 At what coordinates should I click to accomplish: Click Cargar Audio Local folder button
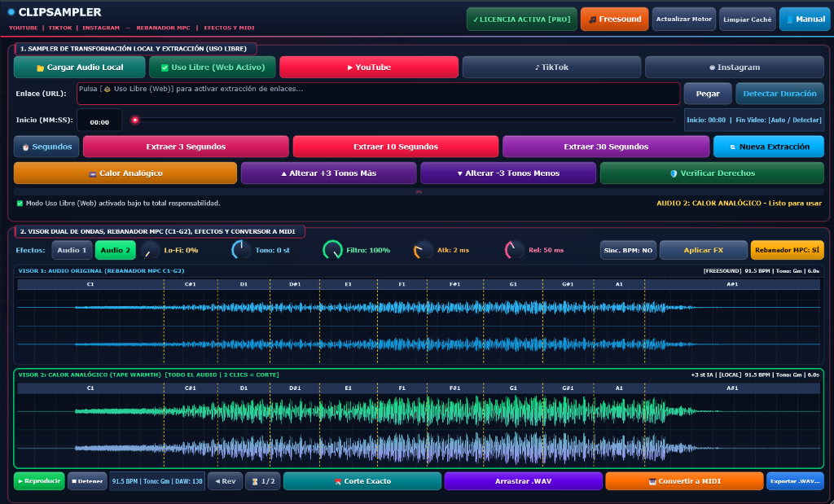[79, 67]
